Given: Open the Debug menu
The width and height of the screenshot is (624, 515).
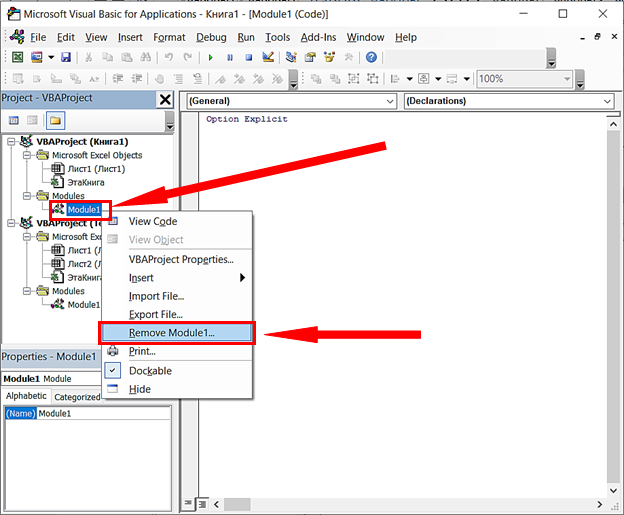Looking at the screenshot, I should (211, 37).
